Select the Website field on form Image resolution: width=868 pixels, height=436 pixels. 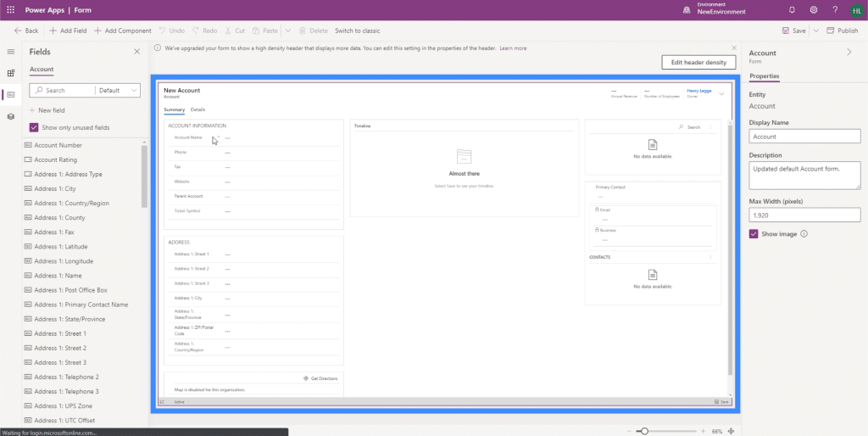point(253,182)
